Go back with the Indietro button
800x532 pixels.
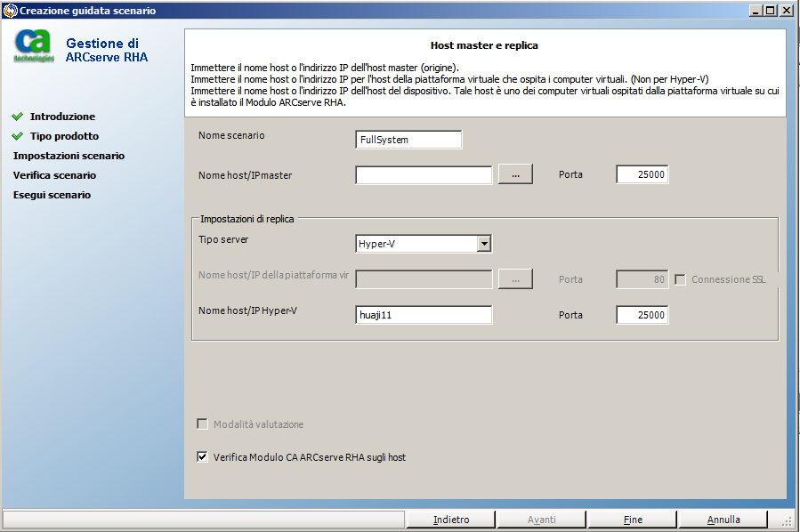click(451, 520)
